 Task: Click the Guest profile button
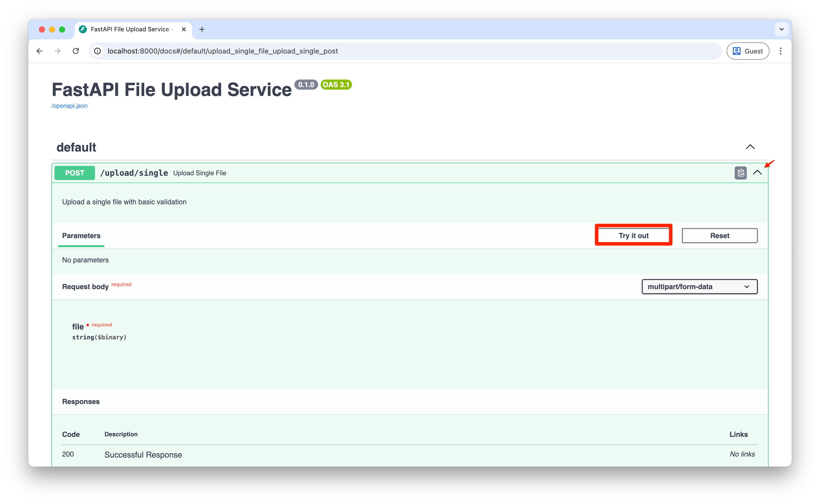pos(748,51)
